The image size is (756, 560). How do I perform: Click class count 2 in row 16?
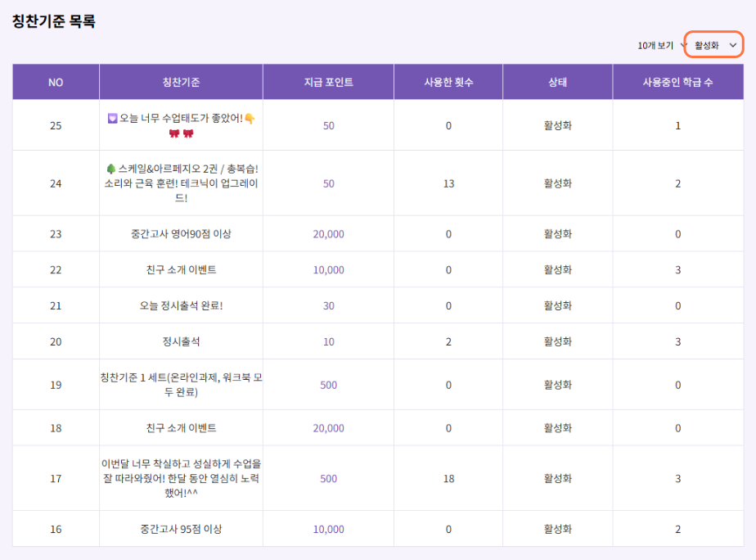[678, 529]
